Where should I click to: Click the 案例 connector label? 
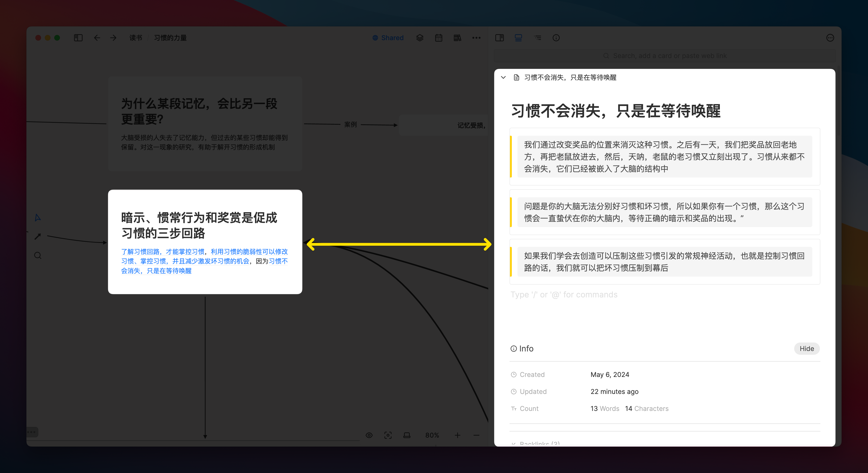point(351,125)
